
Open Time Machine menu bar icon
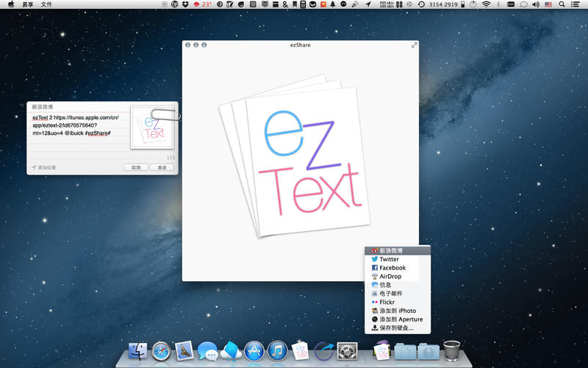pos(421,4)
